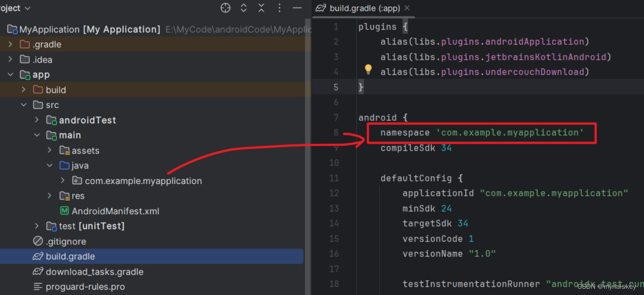Viewport: 644px width, 295px height.
Task: Click the Gradle elephant icon on build.gradle tab
Action: pos(321,8)
